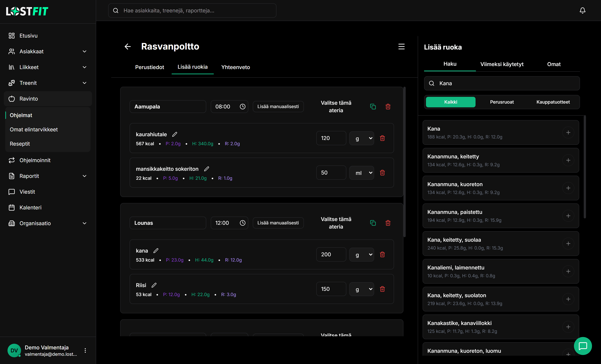Open Viestit in the sidebar
The height and width of the screenshot is (364, 601).
pos(48,192)
